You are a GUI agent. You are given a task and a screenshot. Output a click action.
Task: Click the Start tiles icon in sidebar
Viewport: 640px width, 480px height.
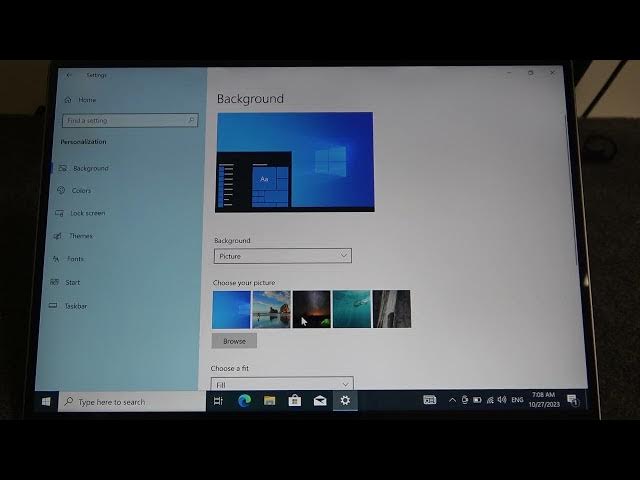coord(54,282)
